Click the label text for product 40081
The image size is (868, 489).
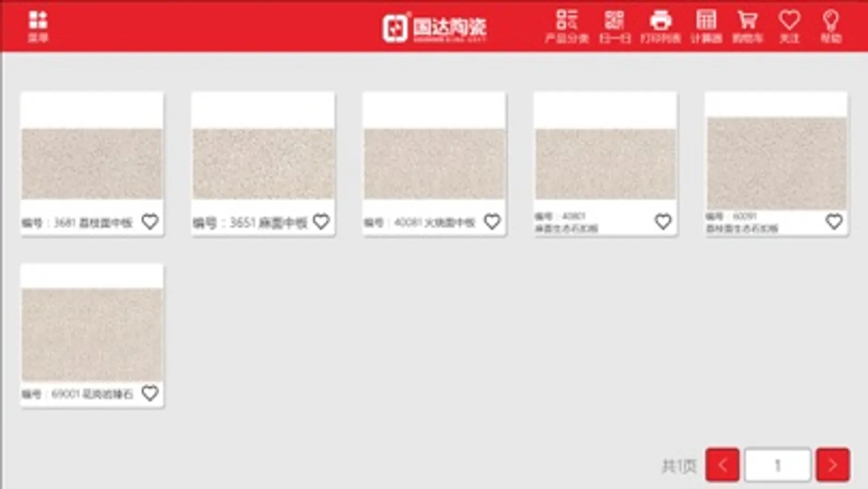(x=419, y=223)
